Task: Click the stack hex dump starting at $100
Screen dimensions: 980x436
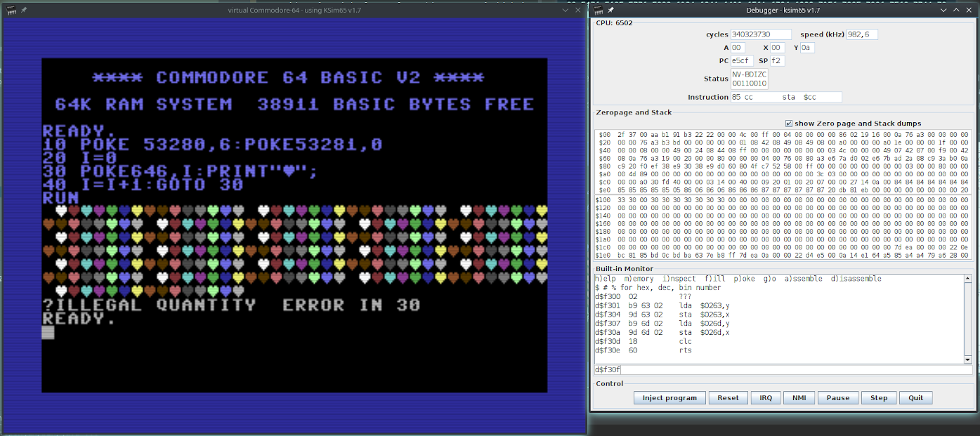Action: click(x=783, y=228)
